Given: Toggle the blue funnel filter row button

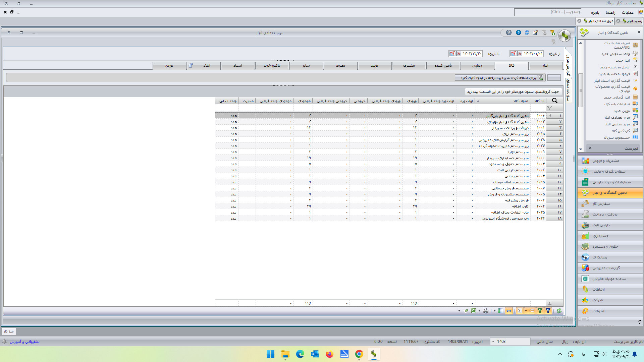Looking at the screenshot, I should coord(548,311).
